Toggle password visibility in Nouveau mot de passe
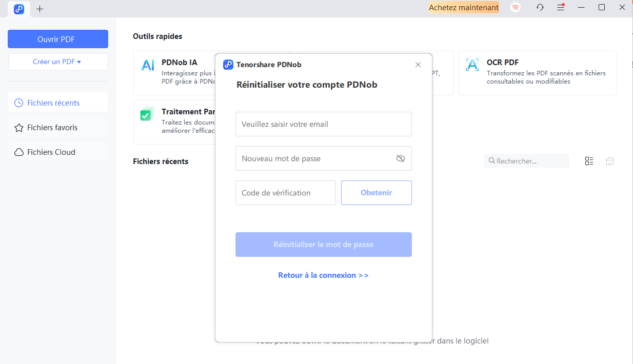This screenshot has width=633, height=364. 400,158
